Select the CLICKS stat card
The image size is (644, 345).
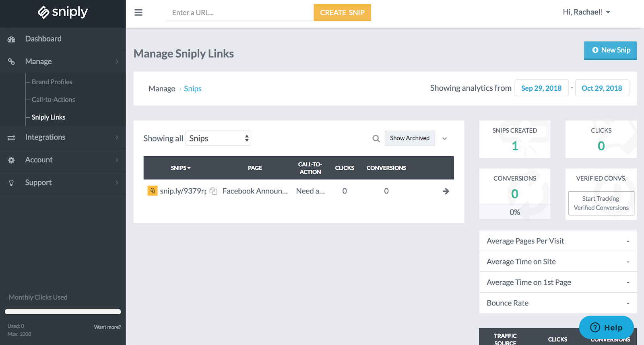coord(601,139)
